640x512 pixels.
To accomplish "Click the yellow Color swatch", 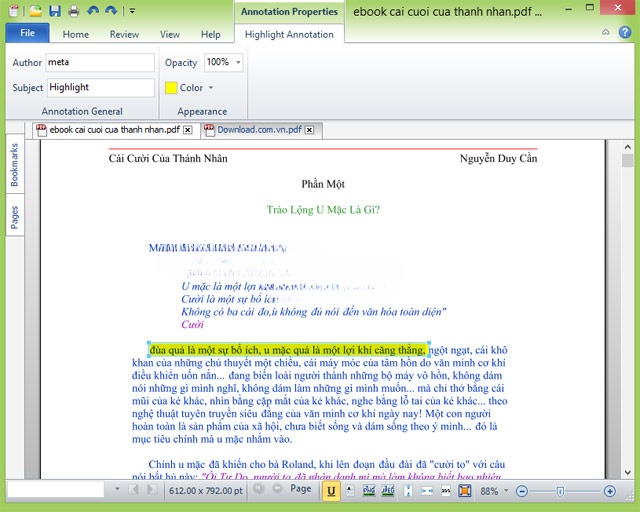I will tap(171, 88).
